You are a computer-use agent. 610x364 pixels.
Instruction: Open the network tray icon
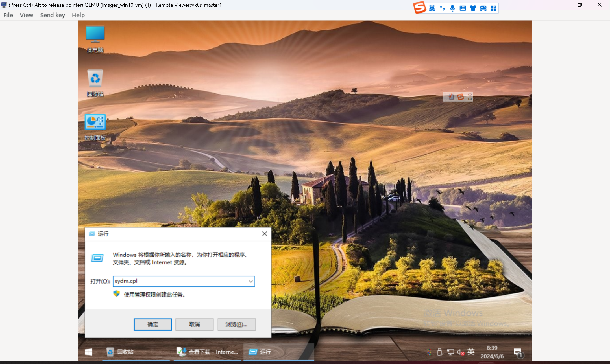[x=450, y=352]
